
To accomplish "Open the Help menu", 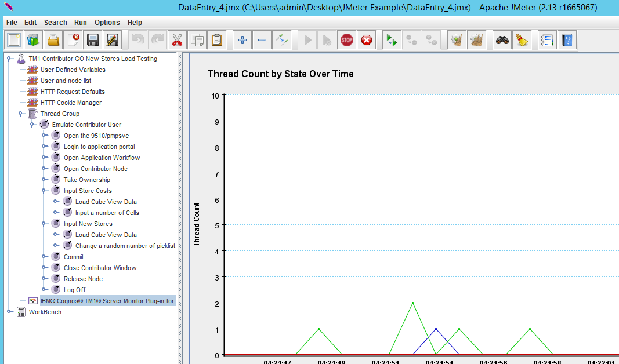I will (135, 23).
